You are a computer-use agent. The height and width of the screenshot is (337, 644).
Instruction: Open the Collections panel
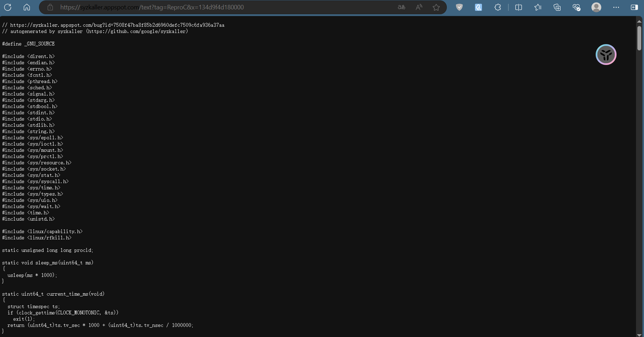tap(557, 8)
